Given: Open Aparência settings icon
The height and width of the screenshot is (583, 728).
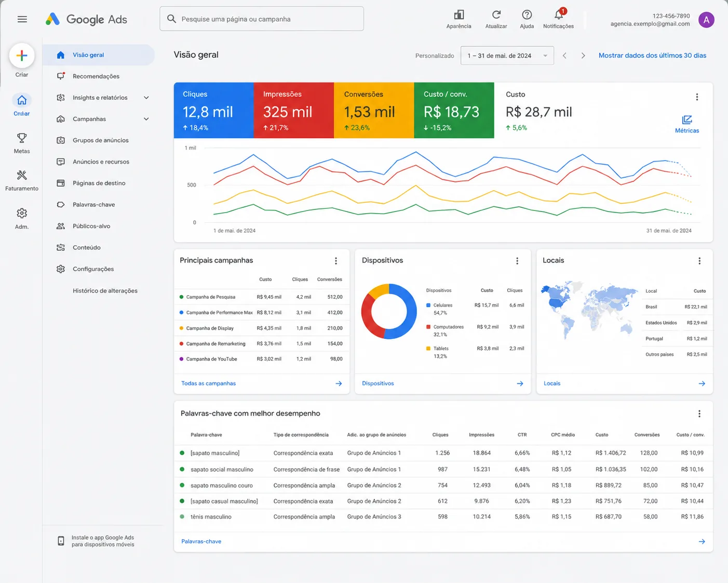Looking at the screenshot, I should 459,15.
